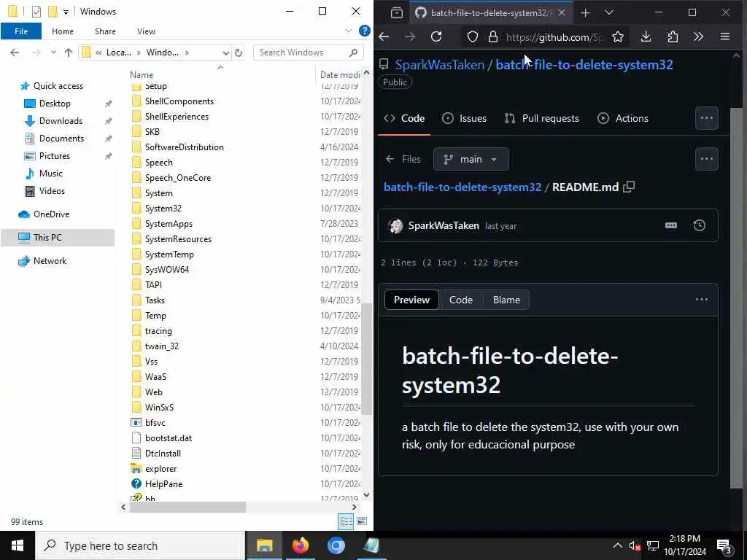The height and width of the screenshot is (560, 747).
Task: Go up one folder level in Explorer
Action: [69, 52]
